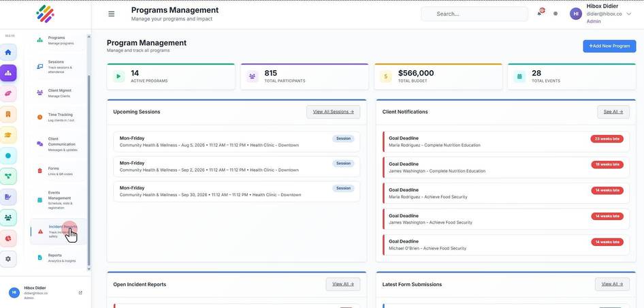644x308 pixels.
Task: Open the yellow graduation cap module icon
Action: pyautogui.click(x=8, y=135)
